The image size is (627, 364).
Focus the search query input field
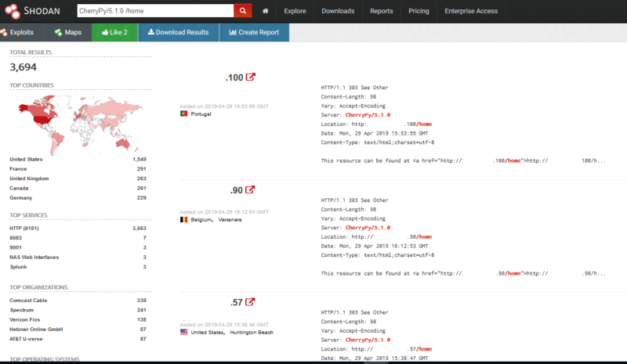point(155,11)
